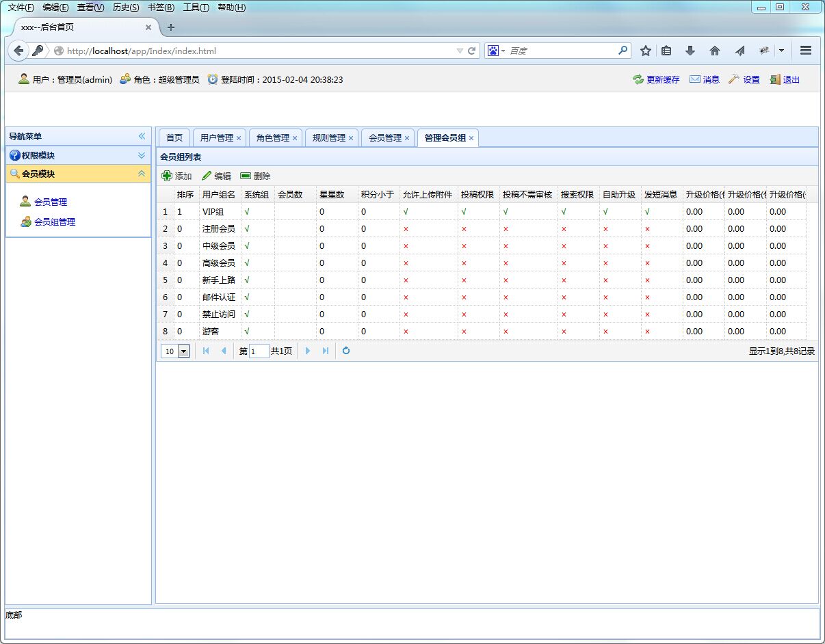Refresh the 会员组列表 grid

click(346, 351)
